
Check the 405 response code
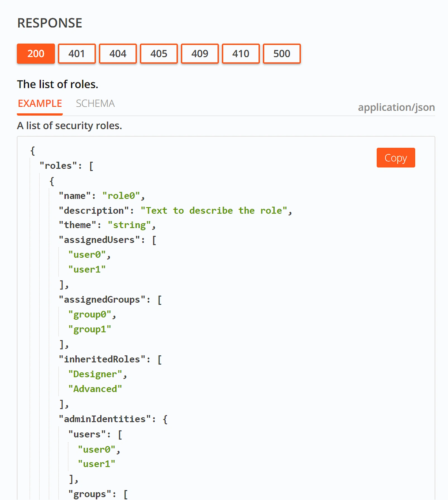click(159, 54)
